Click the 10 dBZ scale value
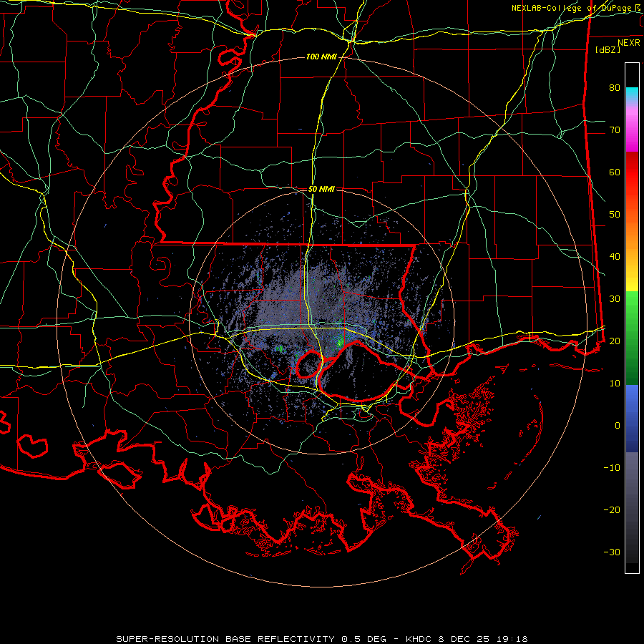This screenshot has width=644, height=644. [x=615, y=384]
